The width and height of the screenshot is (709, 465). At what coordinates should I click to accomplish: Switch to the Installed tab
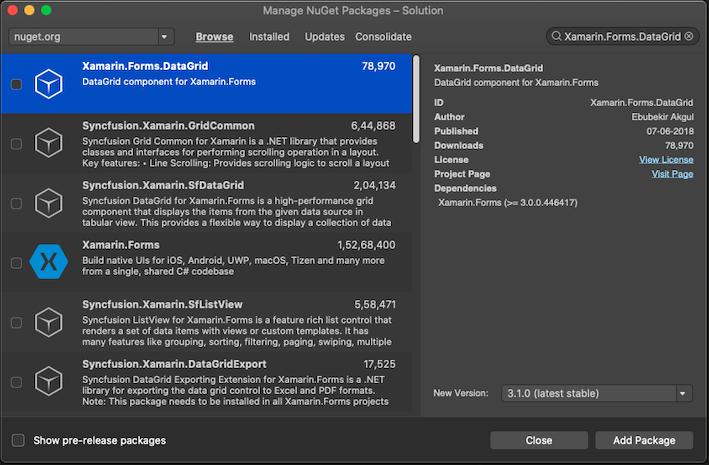pyautogui.click(x=269, y=37)
